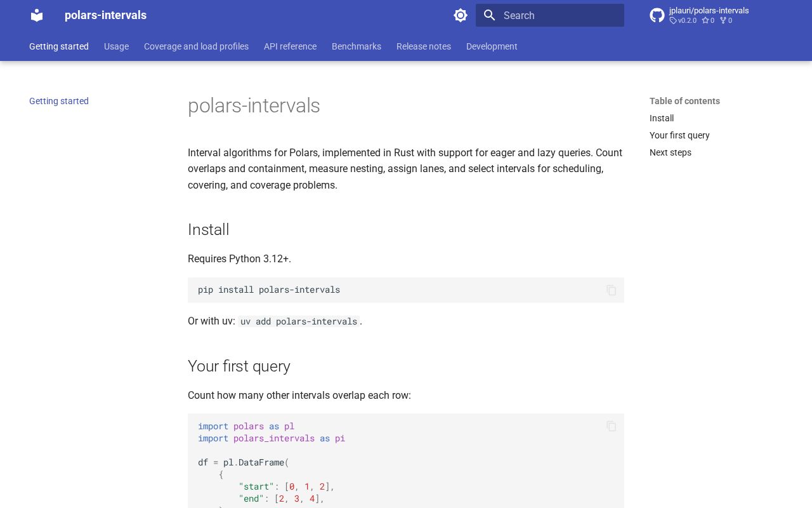Click the 'df = pl.DataFrame(' code line
The image size is (812, 508).
[244, 462]
